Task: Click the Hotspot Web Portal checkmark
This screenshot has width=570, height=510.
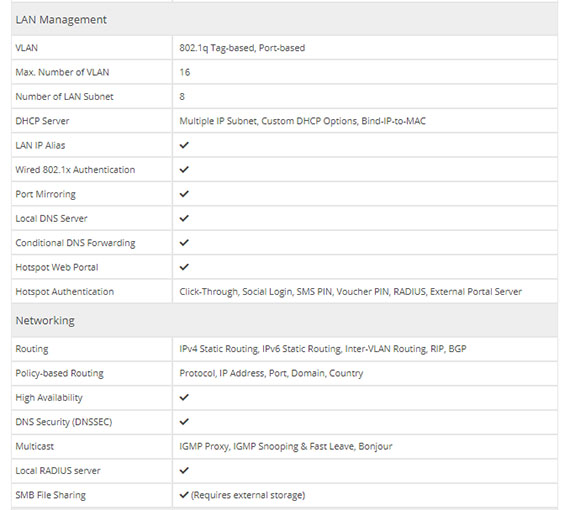Action: tap(184, 267)
